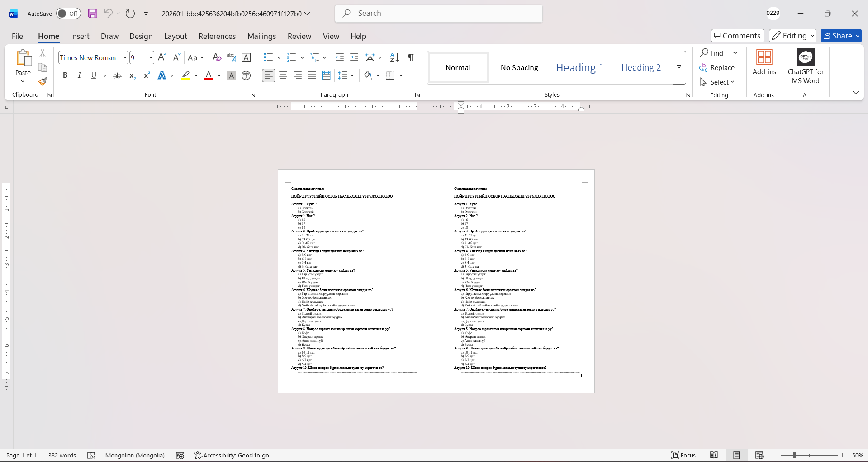
Task: Click the Clear All Formatting icon
Action: [217, 57]
